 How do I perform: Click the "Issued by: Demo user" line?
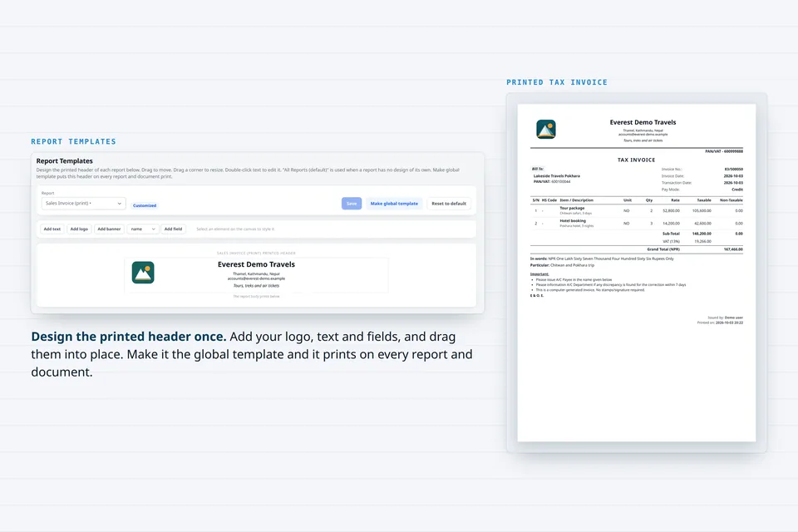pos(725,318)
